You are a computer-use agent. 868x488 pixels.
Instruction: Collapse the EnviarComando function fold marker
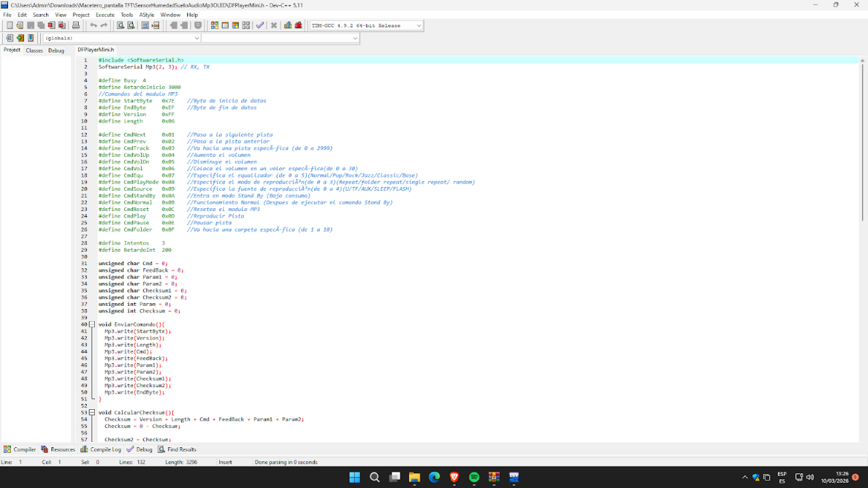pos(92,324)
